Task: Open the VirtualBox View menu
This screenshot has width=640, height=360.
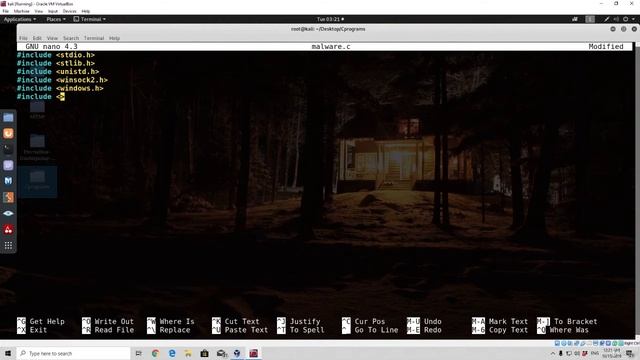Action: (39, 11)
